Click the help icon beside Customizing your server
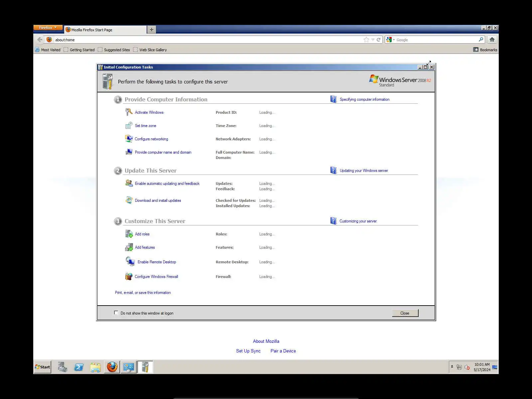The width and height of the screenshot is (532, 399). pos(333,221)
